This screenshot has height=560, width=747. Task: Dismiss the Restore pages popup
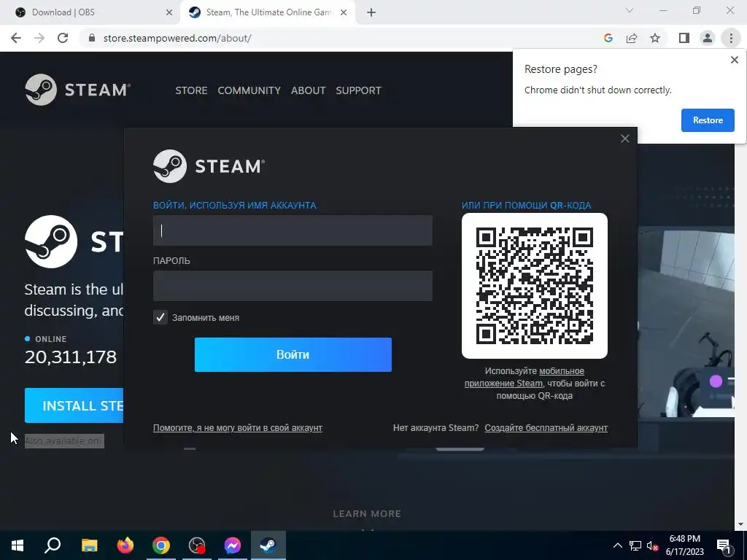click(x=734, y=60)
